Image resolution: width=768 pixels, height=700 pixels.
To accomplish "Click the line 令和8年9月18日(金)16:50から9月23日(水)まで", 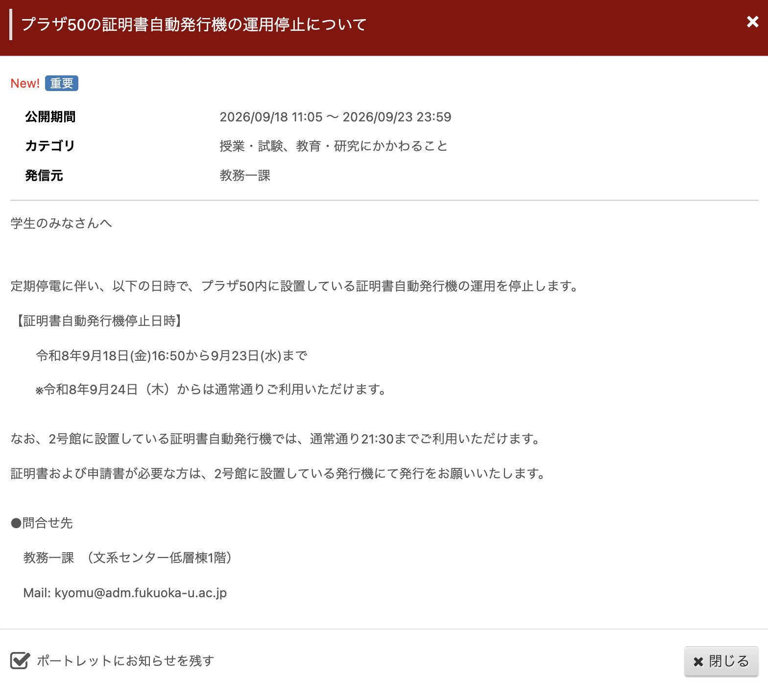I will (171, 355).
